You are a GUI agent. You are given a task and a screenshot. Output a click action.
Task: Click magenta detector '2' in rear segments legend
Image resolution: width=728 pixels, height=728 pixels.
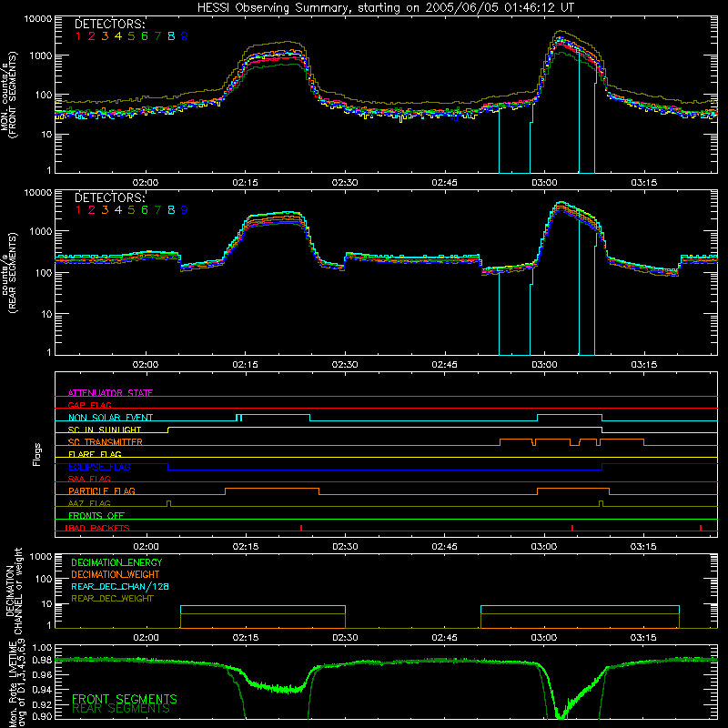[92, 210]
